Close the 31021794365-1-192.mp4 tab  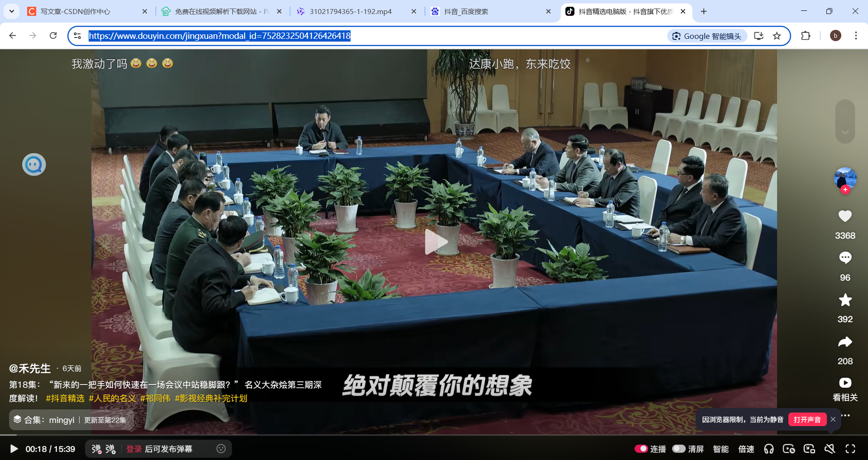pyautogui.click(x=413, y=11)
